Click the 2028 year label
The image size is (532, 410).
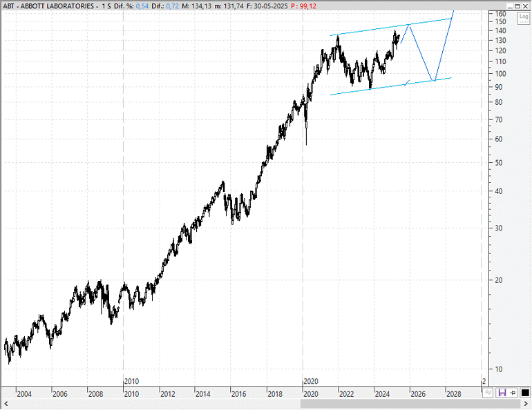pyautogui.click(x=454, y=394)
